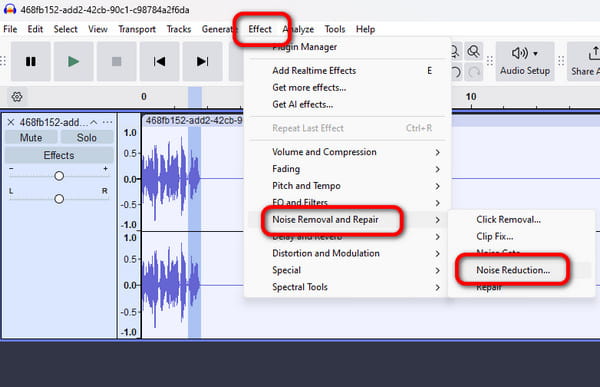The image size is (600, 387).
Task: Expand Pitch and Tempo submenu
Action: coord(347,186)
